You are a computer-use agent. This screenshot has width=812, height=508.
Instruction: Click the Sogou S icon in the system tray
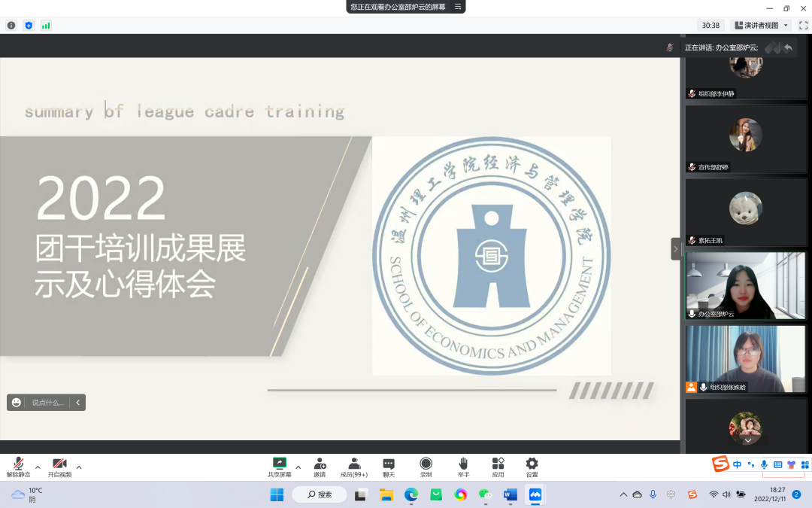click(x=692, y=494)
